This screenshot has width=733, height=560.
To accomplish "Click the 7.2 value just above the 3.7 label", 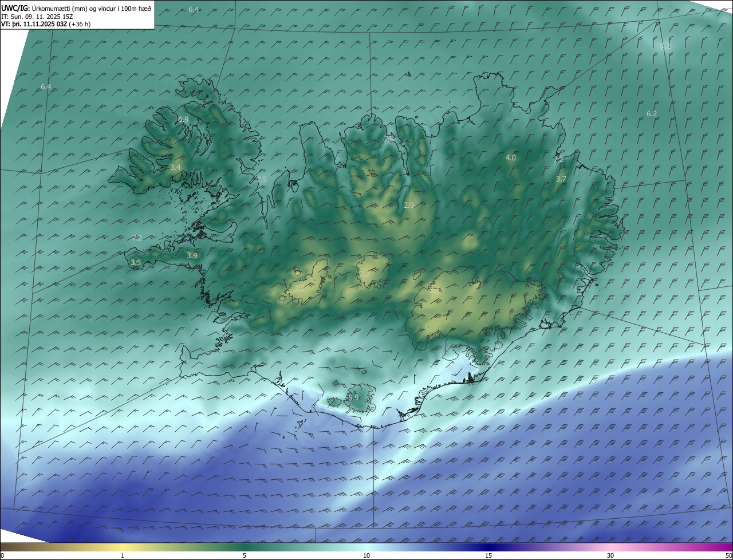I will (559, 160).
